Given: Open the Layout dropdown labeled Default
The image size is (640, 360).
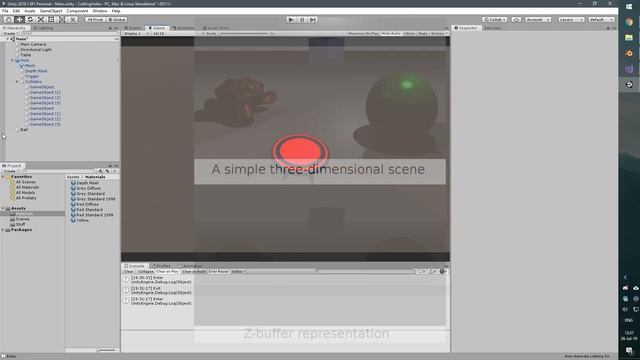Looking at the screenshot, I should point(601,19).
